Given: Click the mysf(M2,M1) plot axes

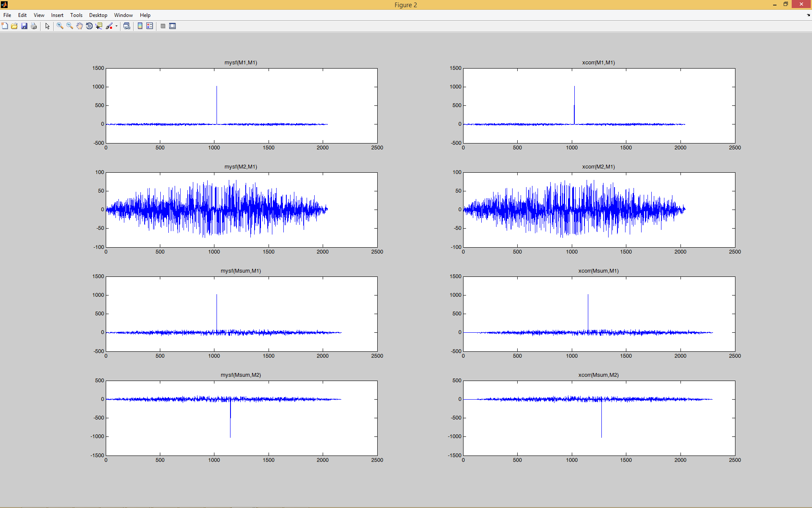Looking at the screenshot, I should [x=241, y=210].
